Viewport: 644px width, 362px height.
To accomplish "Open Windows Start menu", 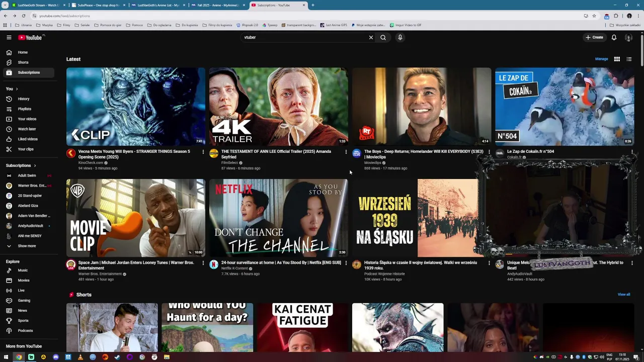I will 6,357.
